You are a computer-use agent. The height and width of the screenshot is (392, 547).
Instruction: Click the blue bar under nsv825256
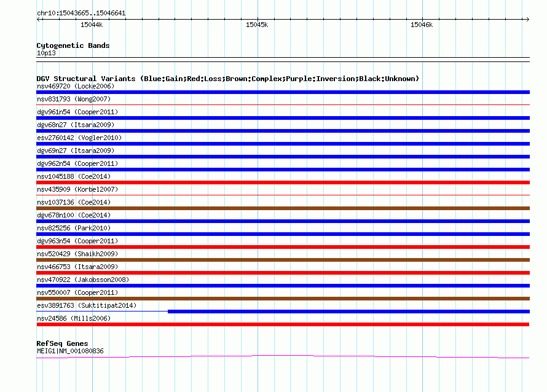pos(283,234)
